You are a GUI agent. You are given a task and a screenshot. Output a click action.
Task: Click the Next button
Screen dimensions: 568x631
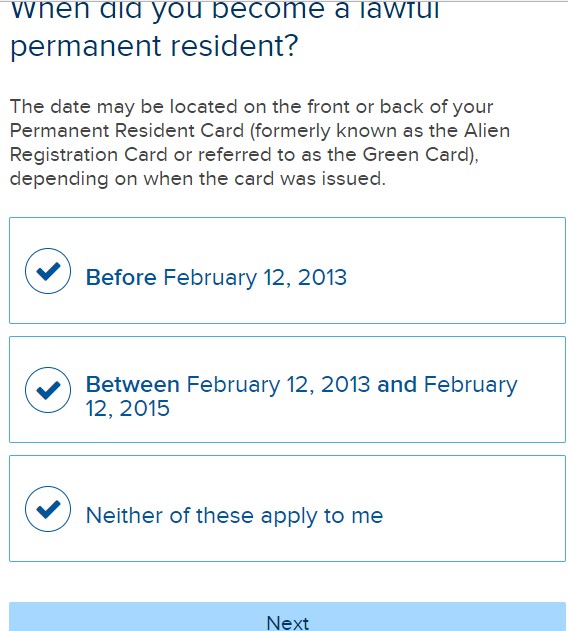tap(287, 617)
